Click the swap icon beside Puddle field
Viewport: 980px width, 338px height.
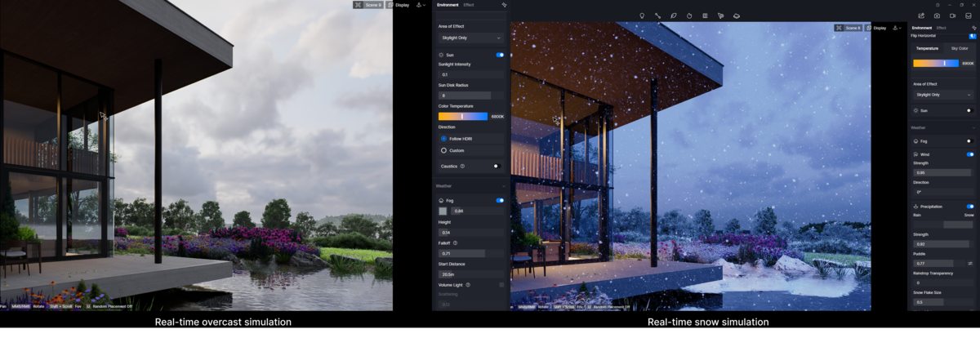[971, 264]
